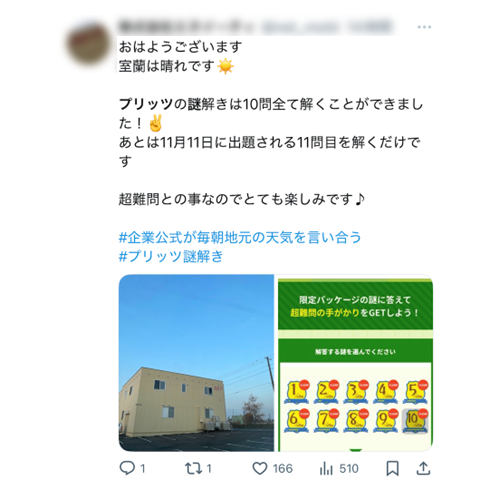Like the tweet with heart icon

pyautogui.click(x=260, y=468)
